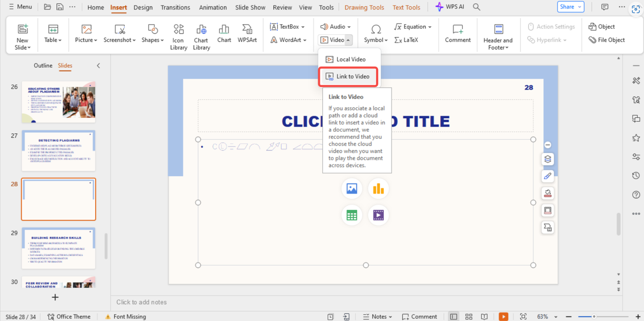
Task: Insert a Table from the ribbon
Action: click(x=53, y=33)
